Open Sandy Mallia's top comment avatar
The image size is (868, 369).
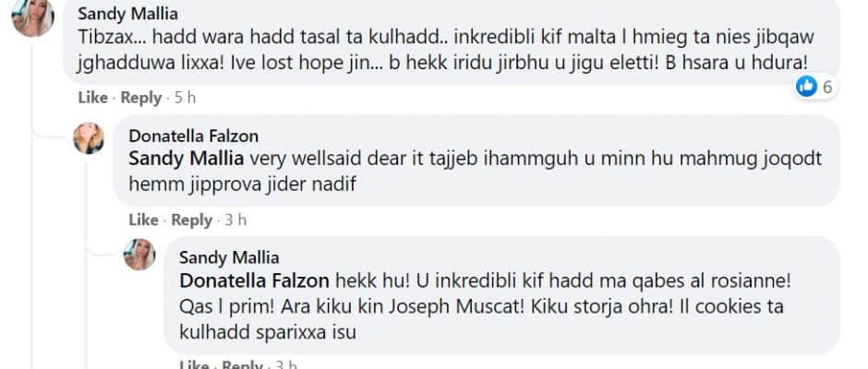(x=32, y=16)
